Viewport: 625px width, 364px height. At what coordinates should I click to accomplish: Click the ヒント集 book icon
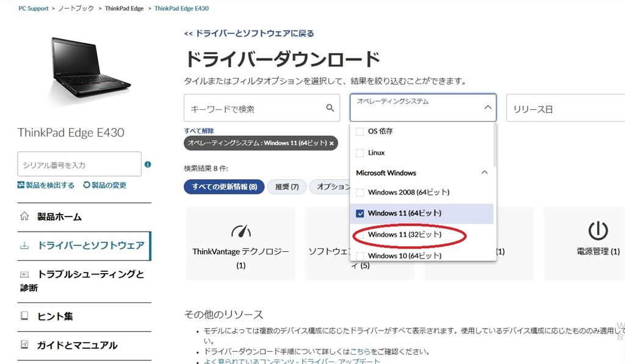[x=24, y=316]
